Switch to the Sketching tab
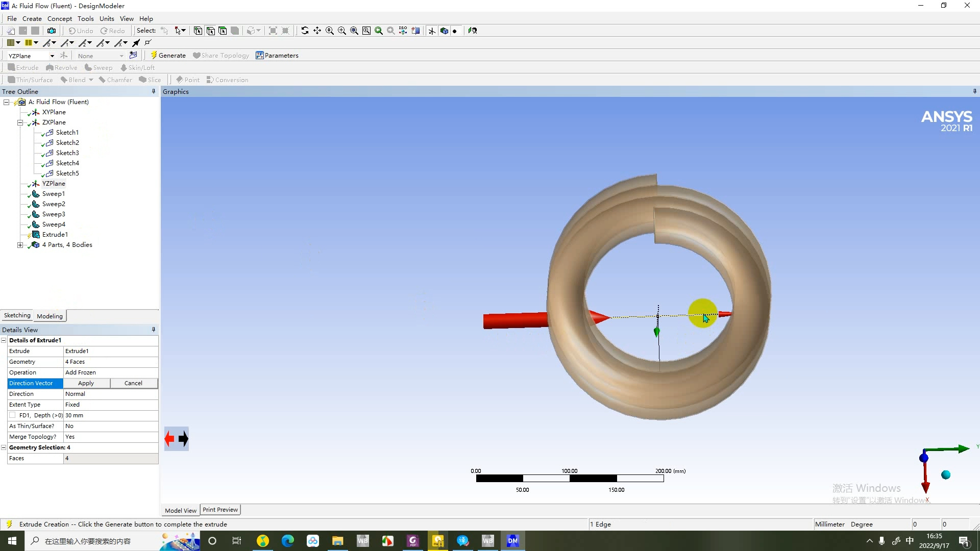 pyautogui.click(x=17, y=315)
